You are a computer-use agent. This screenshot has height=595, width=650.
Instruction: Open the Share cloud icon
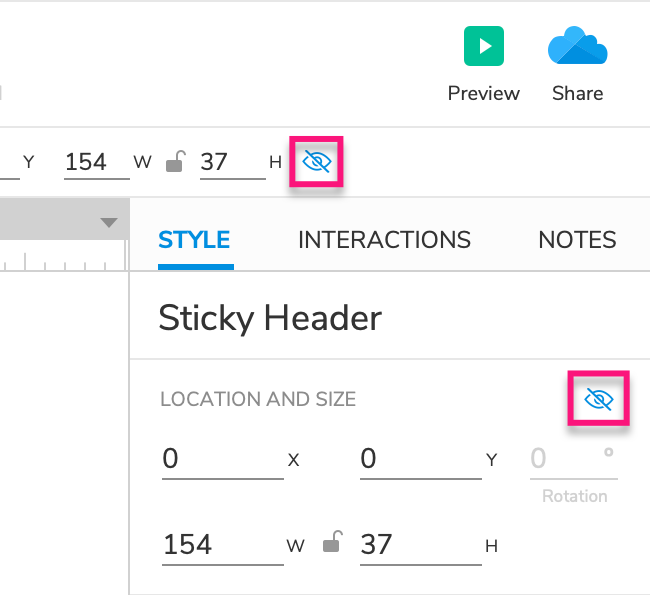[x=577, y=46]
